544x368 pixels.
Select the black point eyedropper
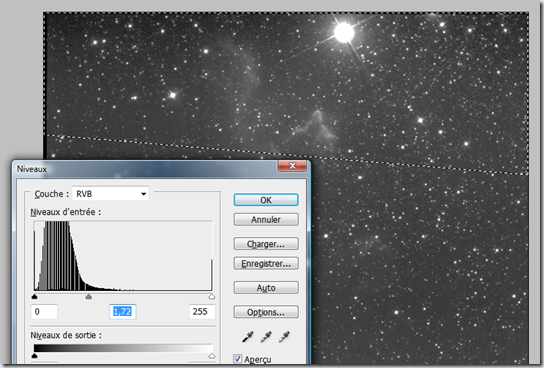[248, 336]
